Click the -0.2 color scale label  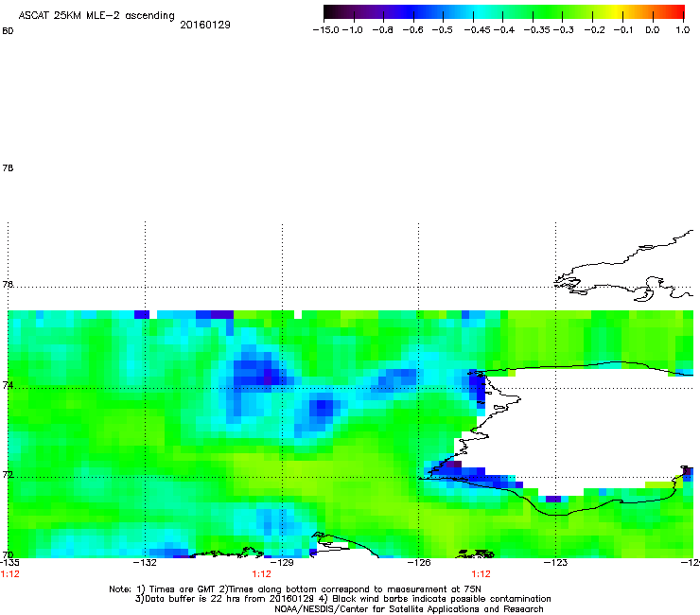tap(595, 30)
